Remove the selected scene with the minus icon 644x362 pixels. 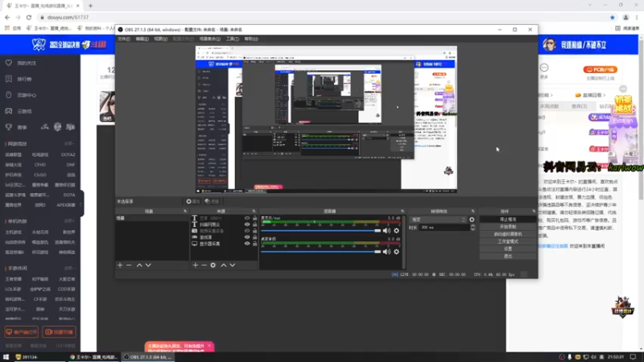coord(129,265)
